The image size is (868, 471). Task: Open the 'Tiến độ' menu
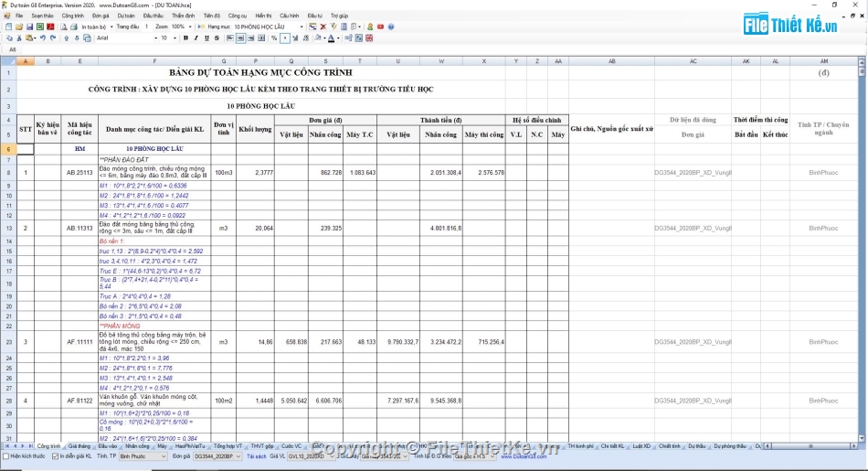click(211, 16)
